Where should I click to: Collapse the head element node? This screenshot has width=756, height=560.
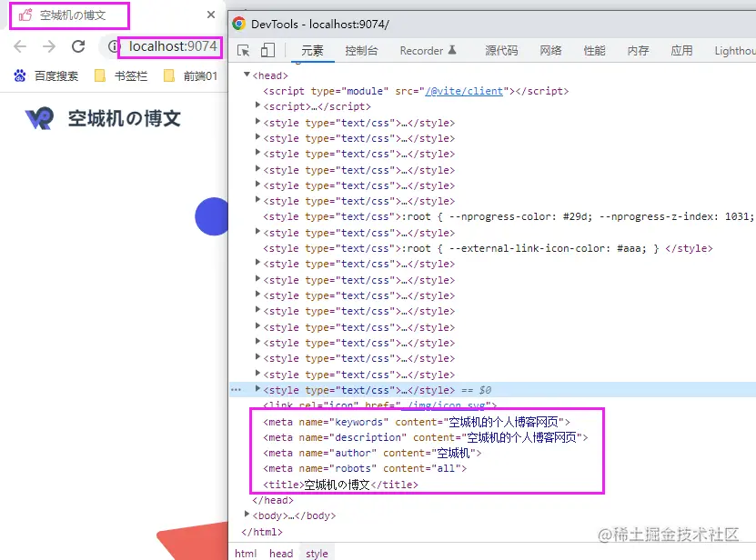[247, 75]
